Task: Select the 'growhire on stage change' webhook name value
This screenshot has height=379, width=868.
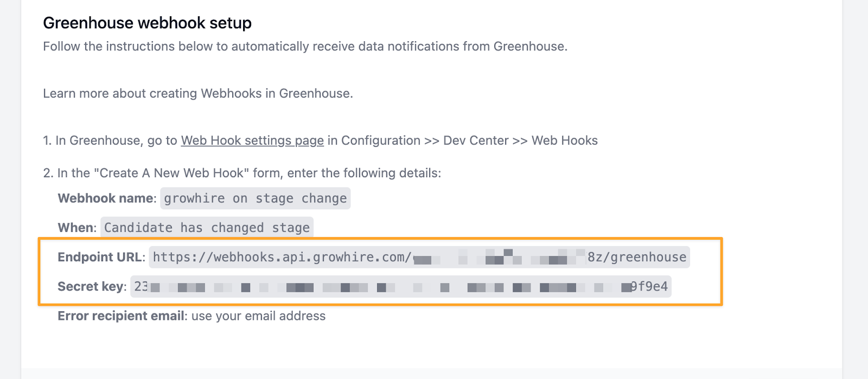Action: (256, 198)
